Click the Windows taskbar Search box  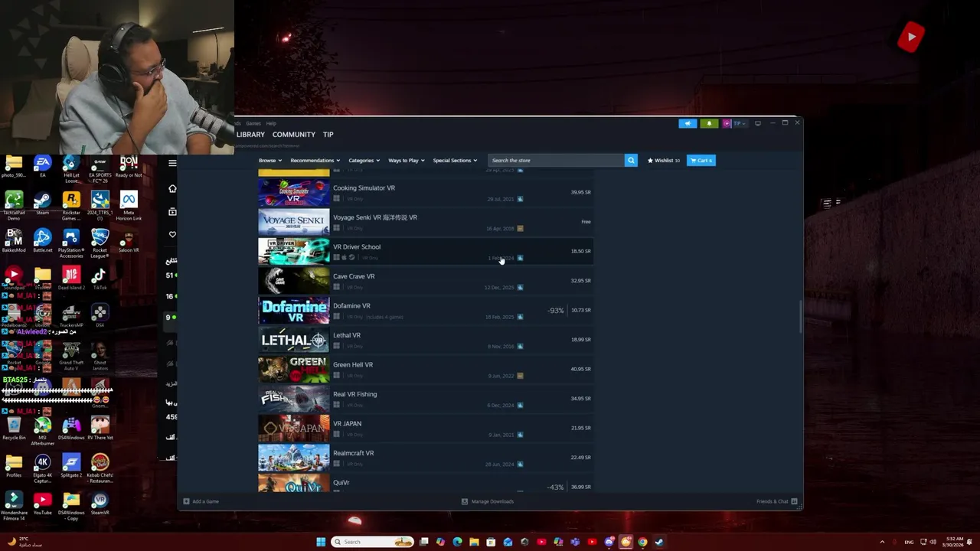click(374, 542)
